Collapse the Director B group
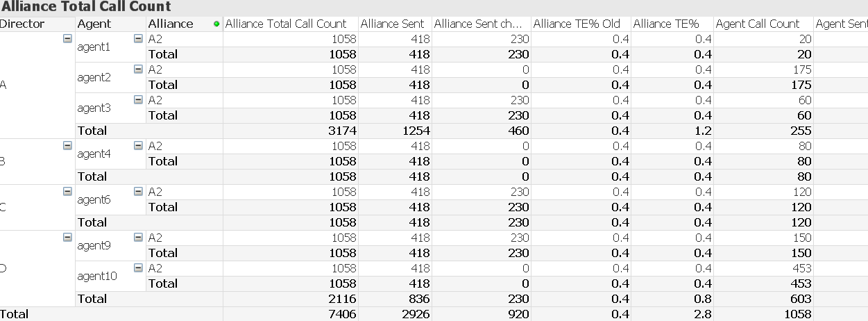 click(67, 146)
